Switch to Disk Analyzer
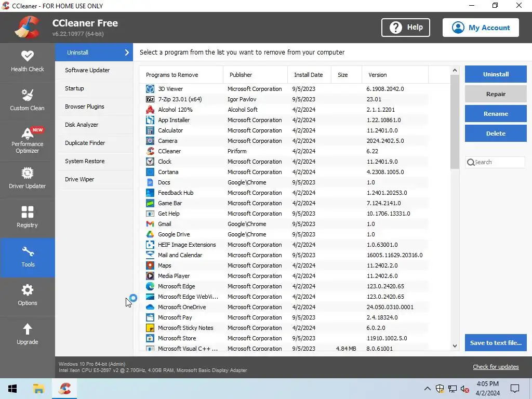Image resolution: width=532 pixels, height=399 pixels. pyautogui.click(x=94, y=125)
